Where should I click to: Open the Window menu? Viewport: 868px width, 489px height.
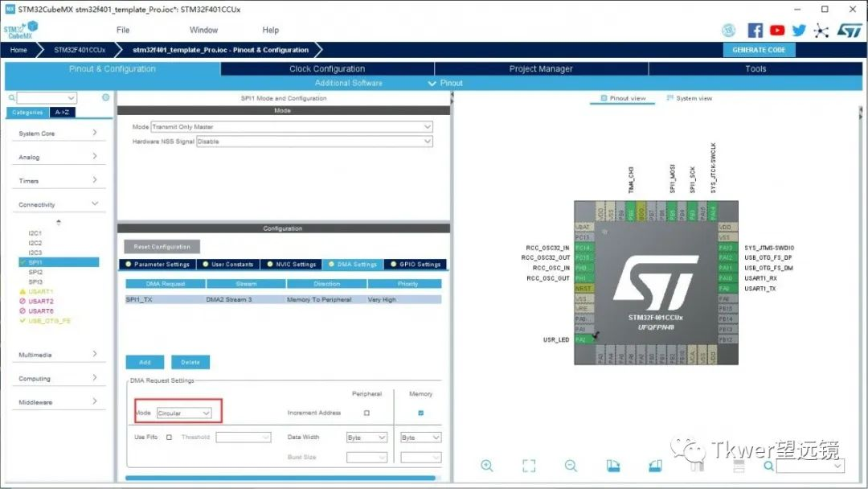pos(203,30)
